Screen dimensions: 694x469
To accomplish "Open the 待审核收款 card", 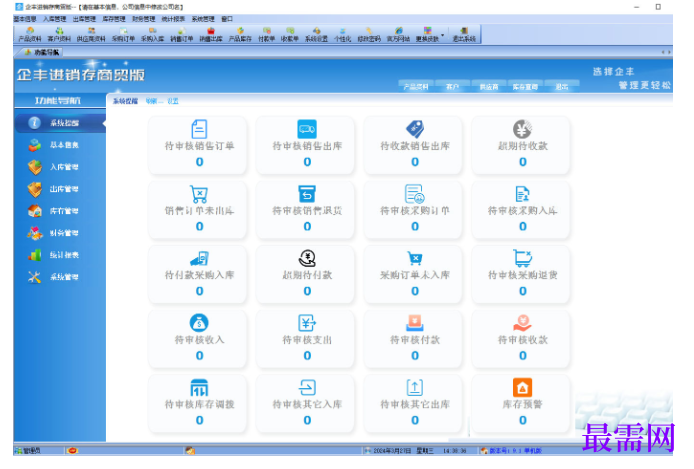I will (x=522, y=339).
